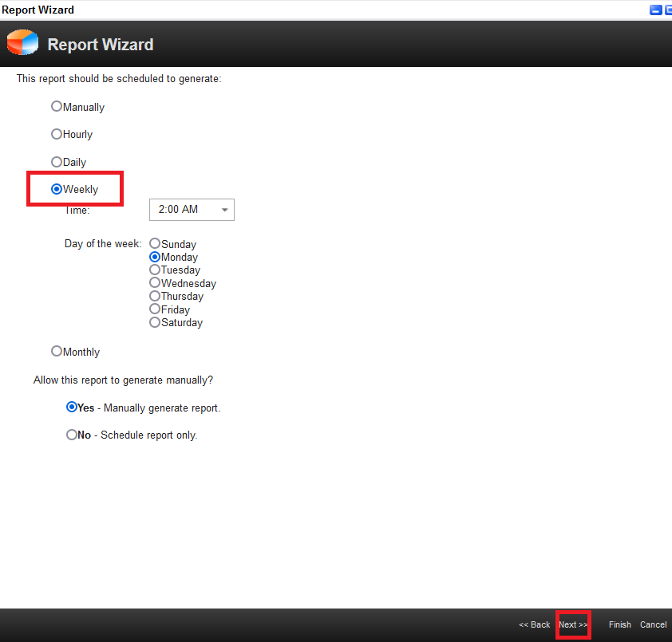The height and width of the screenshot is (642, 672).
Task: Select No - Schedule report only
Action: 72,435
